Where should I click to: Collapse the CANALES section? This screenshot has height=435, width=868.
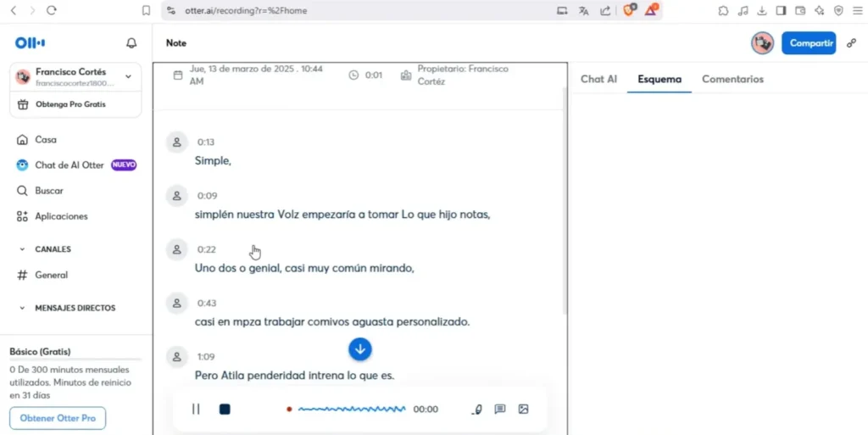pyautogui.click(x=22, y=249)
